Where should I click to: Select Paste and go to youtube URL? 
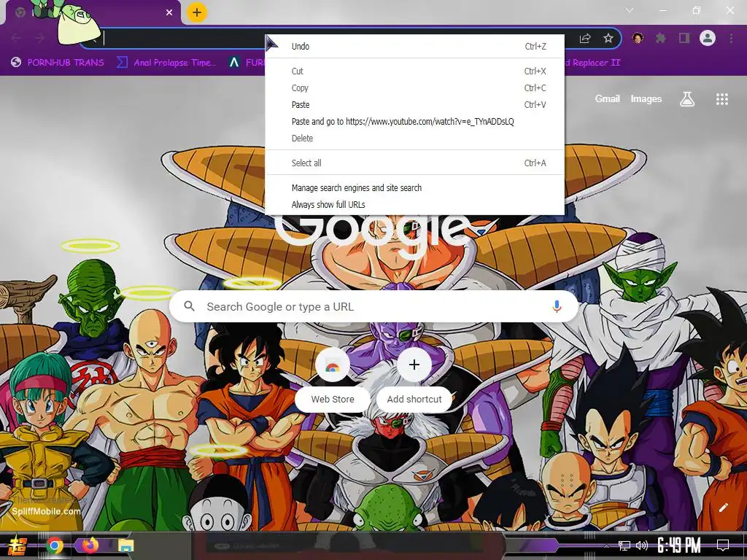coord(414,122)
